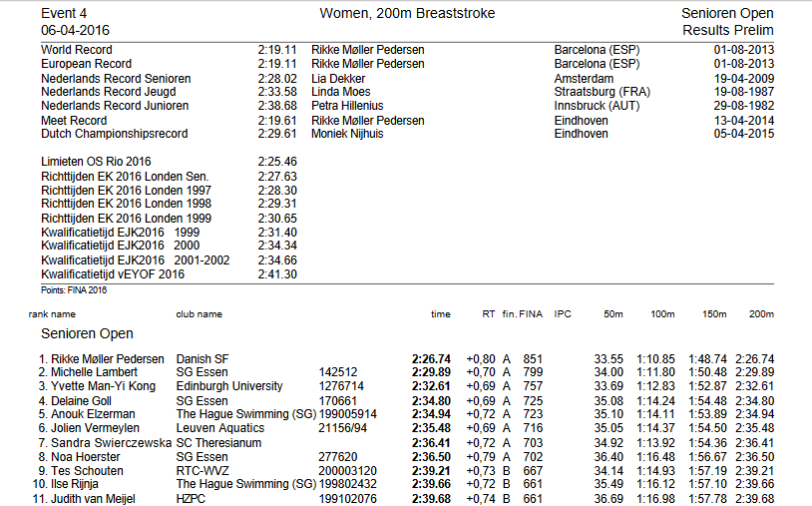Select 'Kwalificatietijd EJK2016 2000' label

coord(120,246)
